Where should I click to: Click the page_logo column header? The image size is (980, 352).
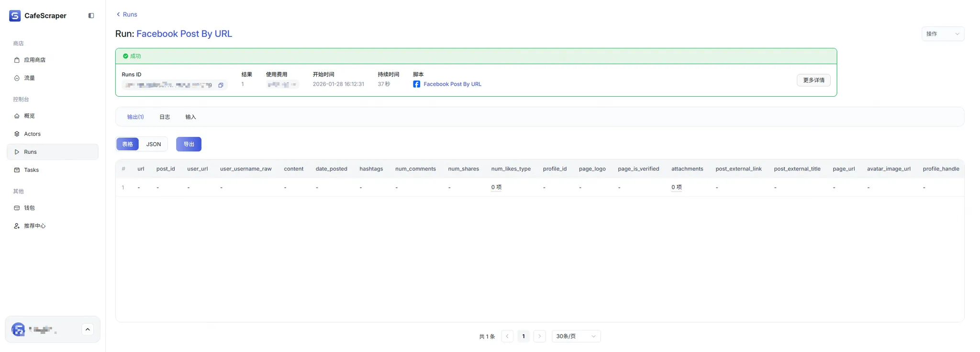tap(592, 169)
